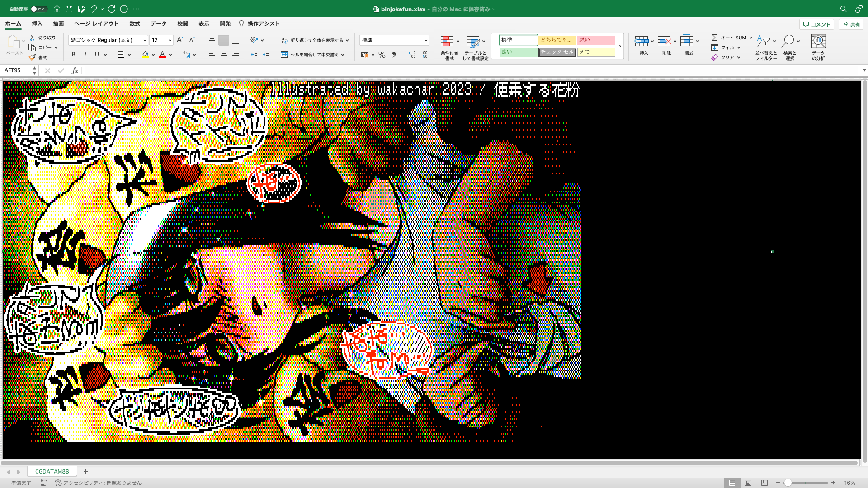Click the insert function fx icon
Viewport: 868px width, 488px height.
tap(75, 70)
